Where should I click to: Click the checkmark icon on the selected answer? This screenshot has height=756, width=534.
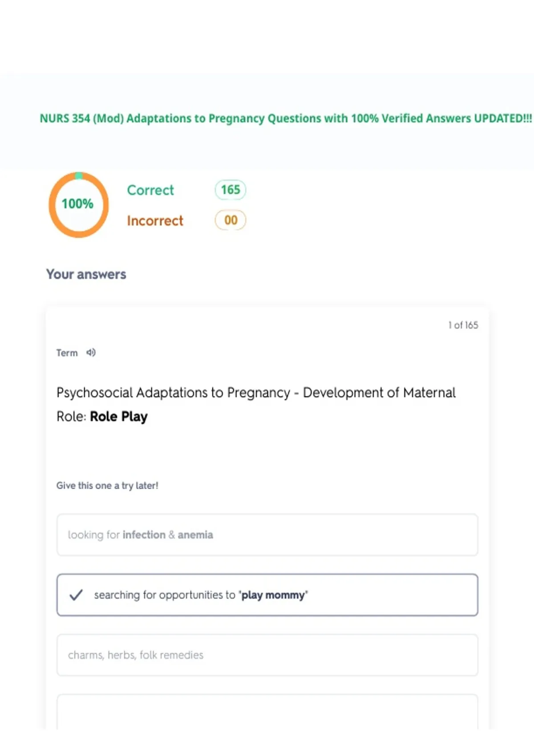76,595
